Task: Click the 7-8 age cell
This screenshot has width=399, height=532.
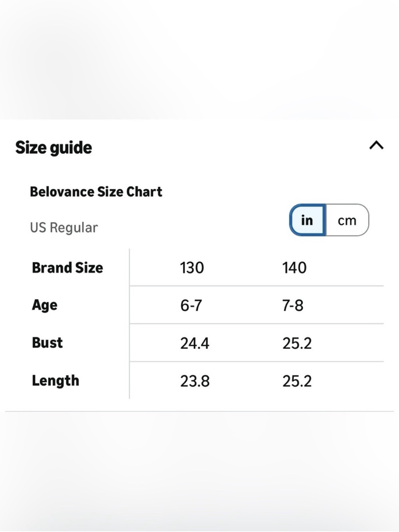Action: [x=293, y=305]
